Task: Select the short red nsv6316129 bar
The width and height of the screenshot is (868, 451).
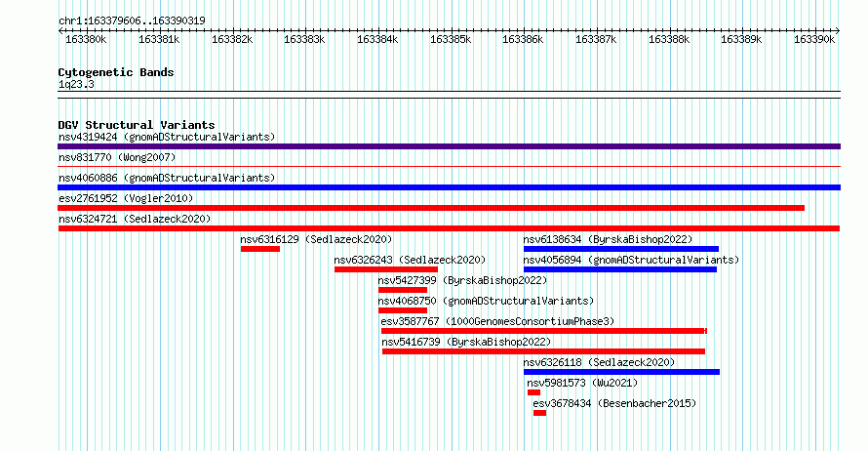Action: point(260,249)
